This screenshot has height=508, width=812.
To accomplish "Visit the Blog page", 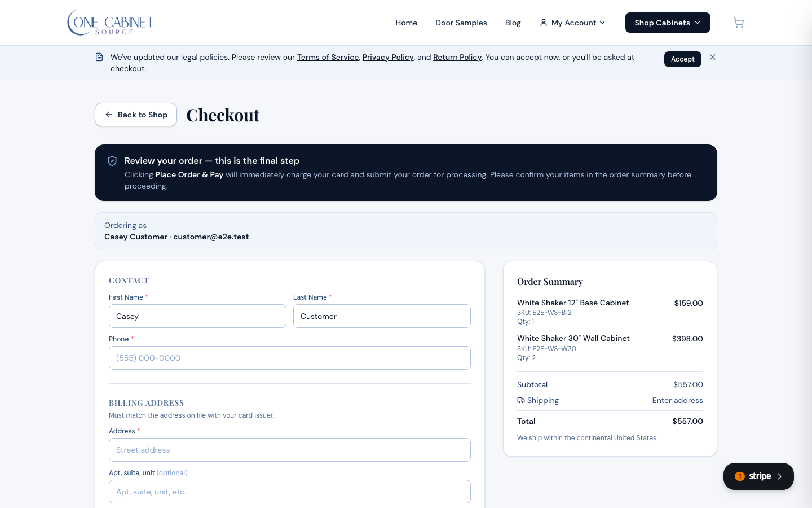I will 513,23.
